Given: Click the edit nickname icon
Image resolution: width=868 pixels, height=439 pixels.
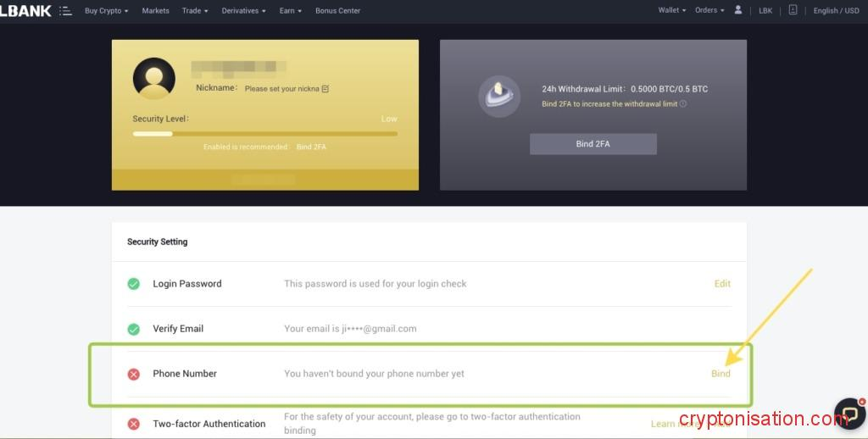Looking at the screenshot, I should click(325, 89).
